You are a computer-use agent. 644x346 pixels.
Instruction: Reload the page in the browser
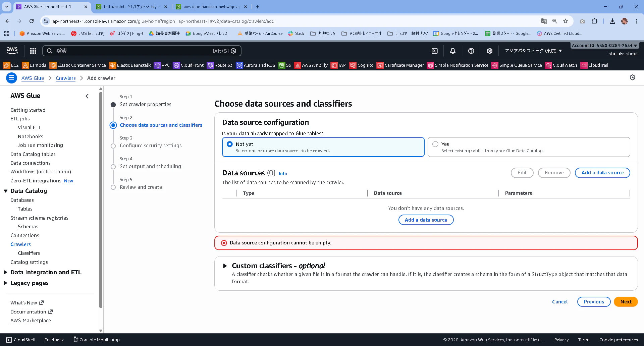click(x=32, y=21)
